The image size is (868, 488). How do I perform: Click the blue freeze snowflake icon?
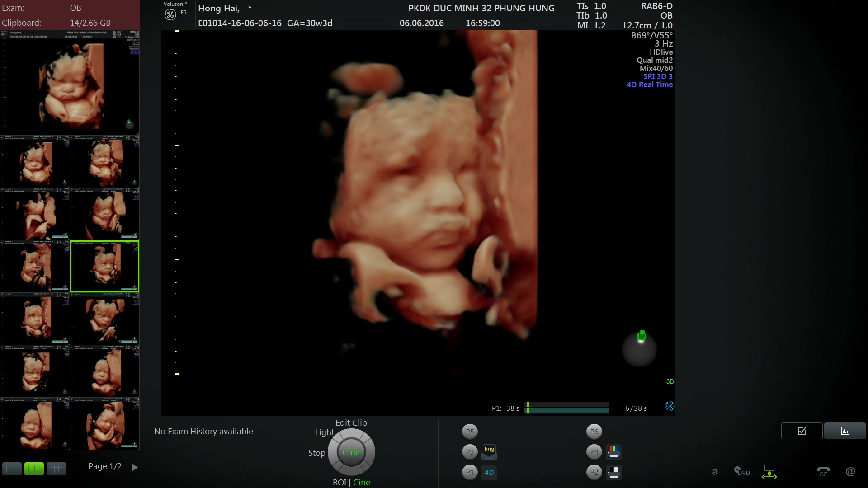point(670,406)
